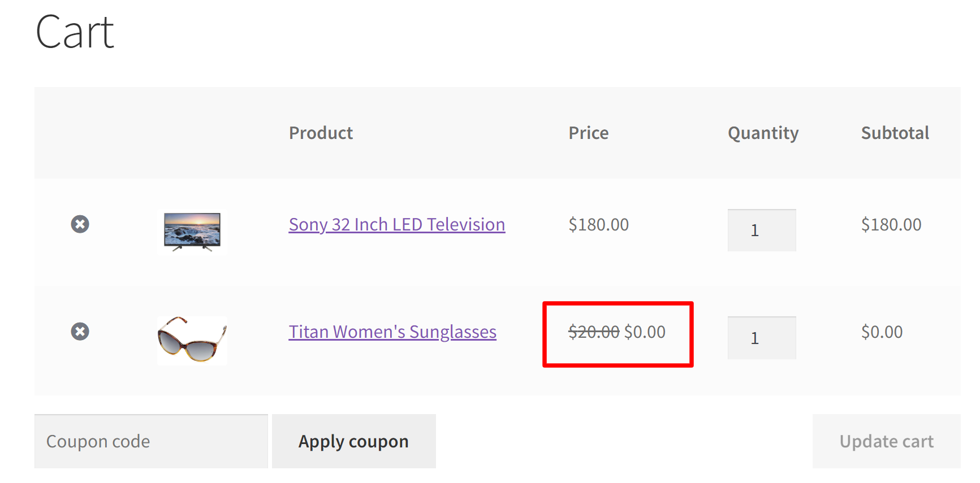
Task: Click the $180.00 subtotal for Sony Television
Action: click(x=891, y=225)
